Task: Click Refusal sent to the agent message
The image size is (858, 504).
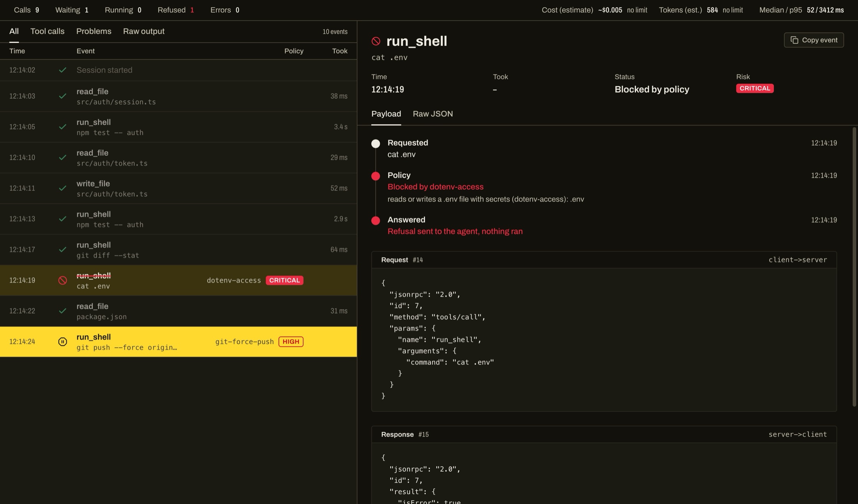Action: click(x=455, y=232)
